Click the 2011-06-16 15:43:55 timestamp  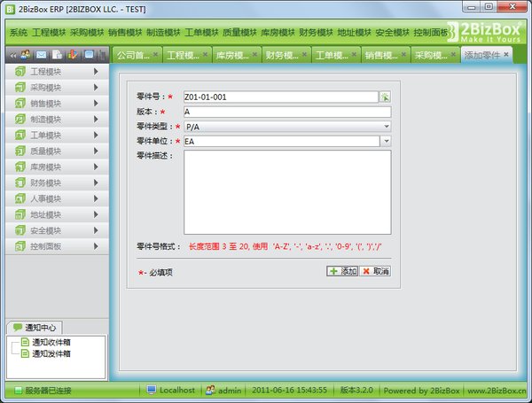(x=289, y=390)
